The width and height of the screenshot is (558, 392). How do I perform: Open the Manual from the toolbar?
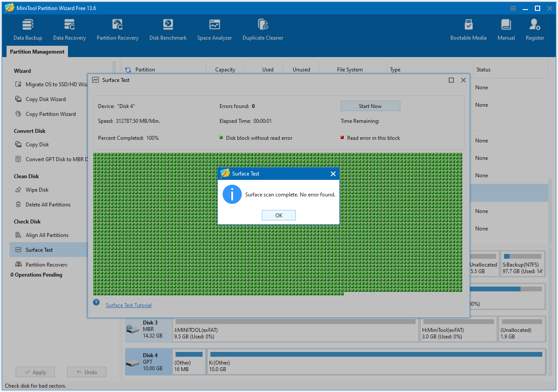tap(506, 29)
